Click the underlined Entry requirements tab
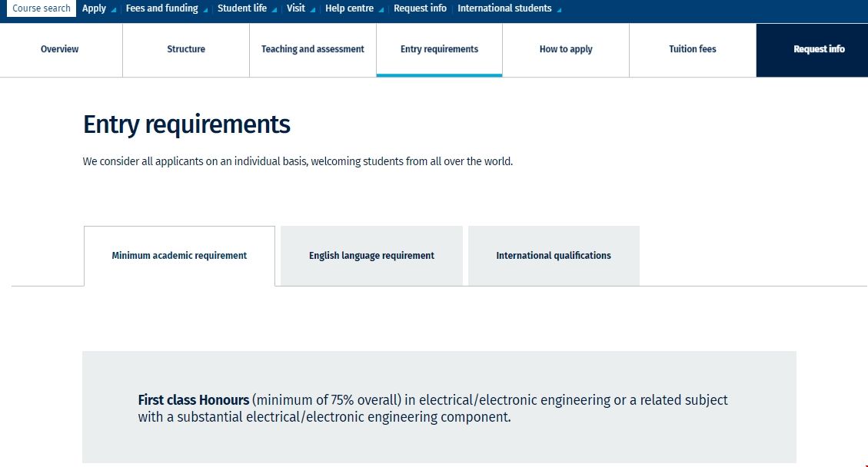Screen dimensions: 868x467 pos(439,49)
